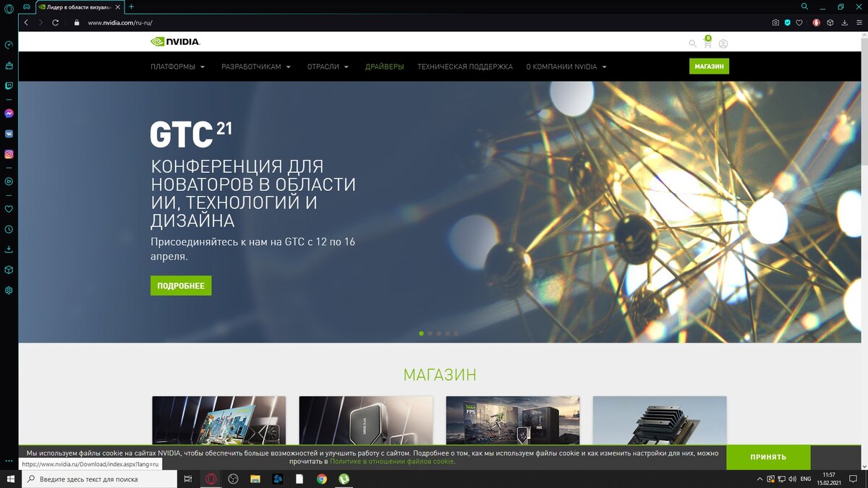
Task: Click the green МАГАЗИН button in the navbar
Action: pyautogui.click(x=709, y=67)
